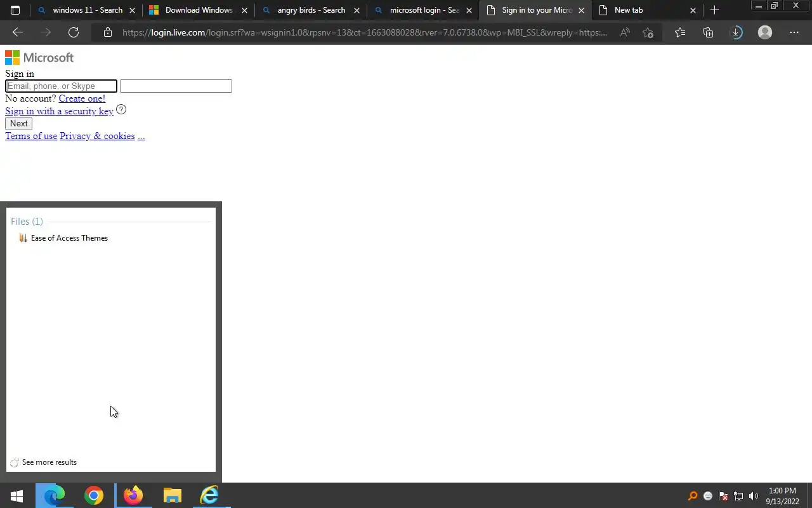Open the Action Center flag tray icon
The width and height of the screenshot is (812, 508).
tap(723, 496)
